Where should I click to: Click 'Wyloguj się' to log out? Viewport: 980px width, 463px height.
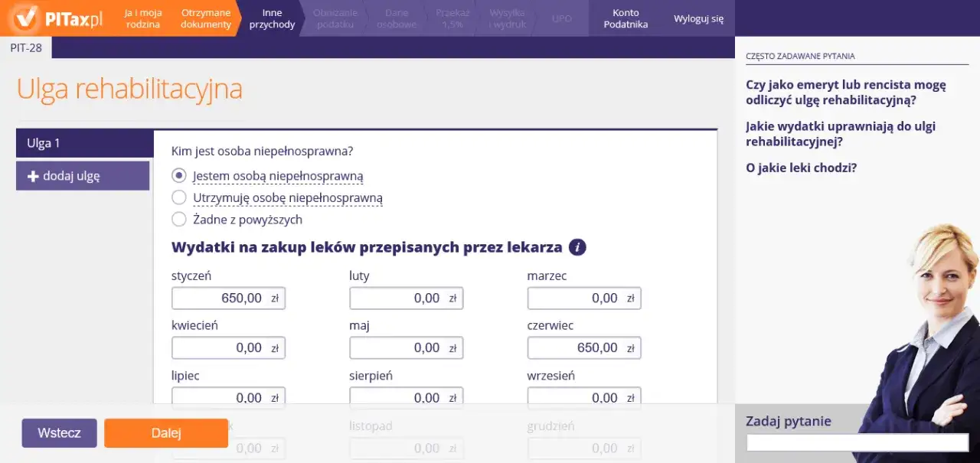(x=697, y=18)
